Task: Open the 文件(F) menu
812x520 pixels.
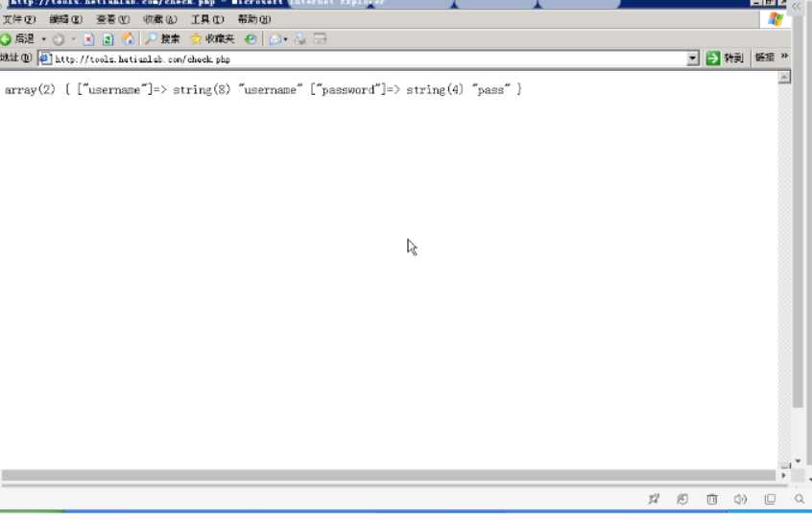Action: [x=18, y=19]
